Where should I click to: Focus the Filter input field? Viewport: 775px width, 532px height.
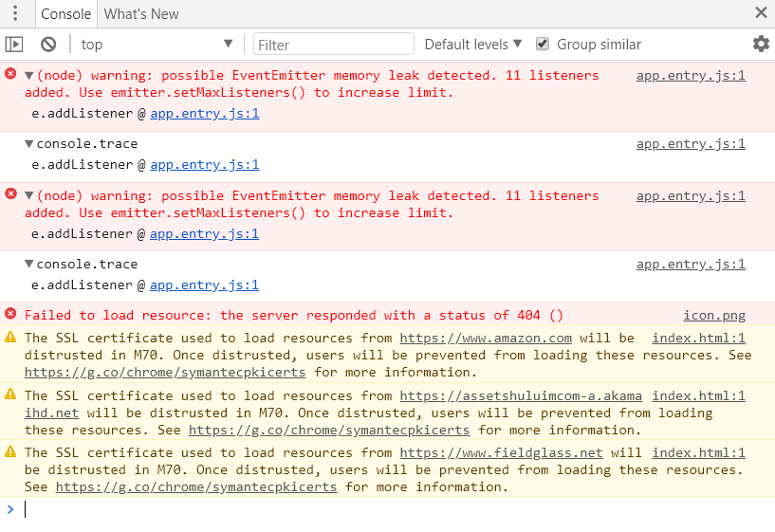click(x=334, y=45)
